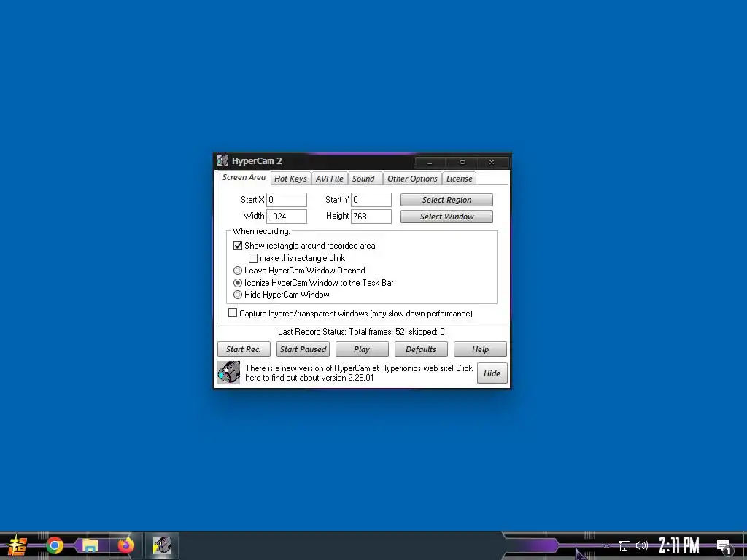Minimize the HyperCam 2 window
This screenshot has width=747, height=560.
tap(430, 163)
